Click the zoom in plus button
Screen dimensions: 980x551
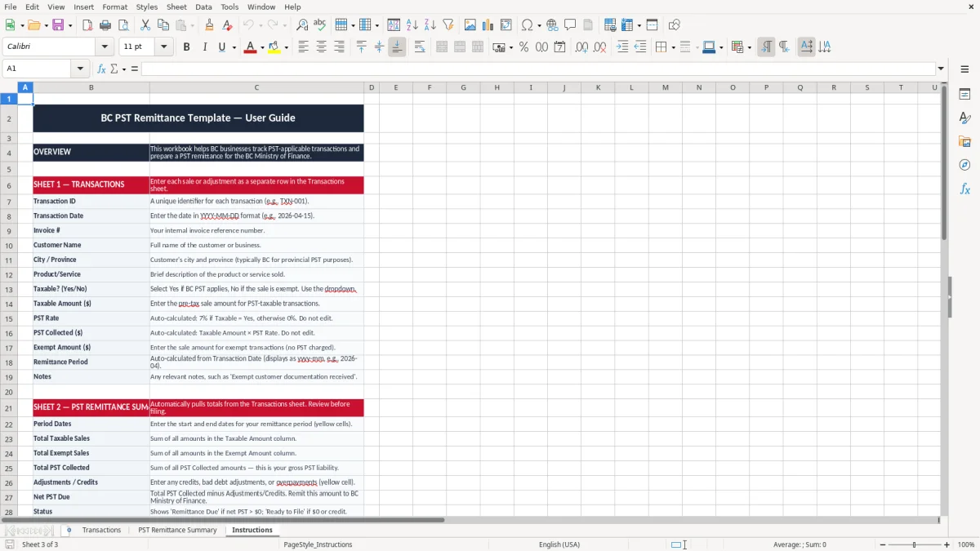(x=947, y=544)
